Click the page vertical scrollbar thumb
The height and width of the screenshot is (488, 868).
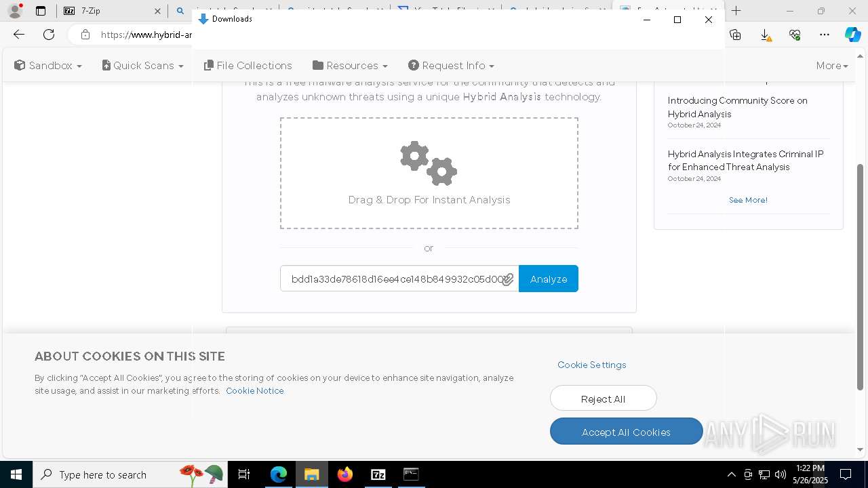pos(861,277)
